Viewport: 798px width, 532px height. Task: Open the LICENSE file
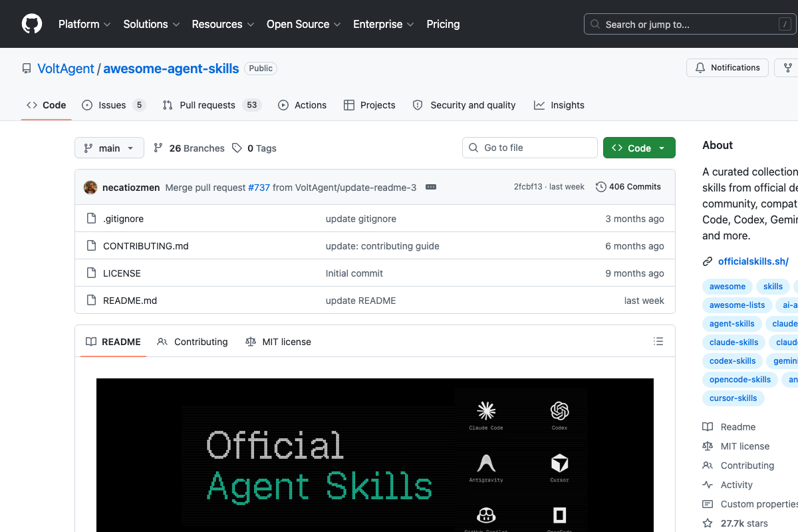(x=122, y=273)
